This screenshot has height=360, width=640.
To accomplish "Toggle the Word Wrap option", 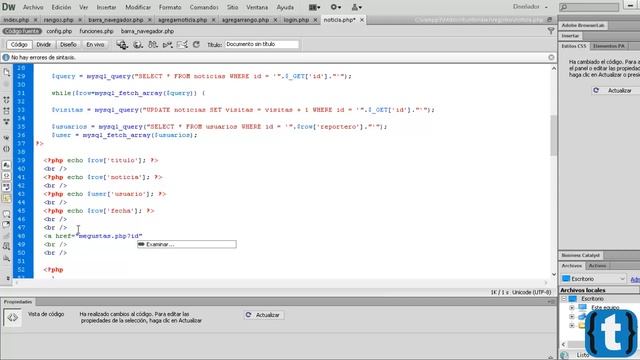I will click(x=7, y=187).
